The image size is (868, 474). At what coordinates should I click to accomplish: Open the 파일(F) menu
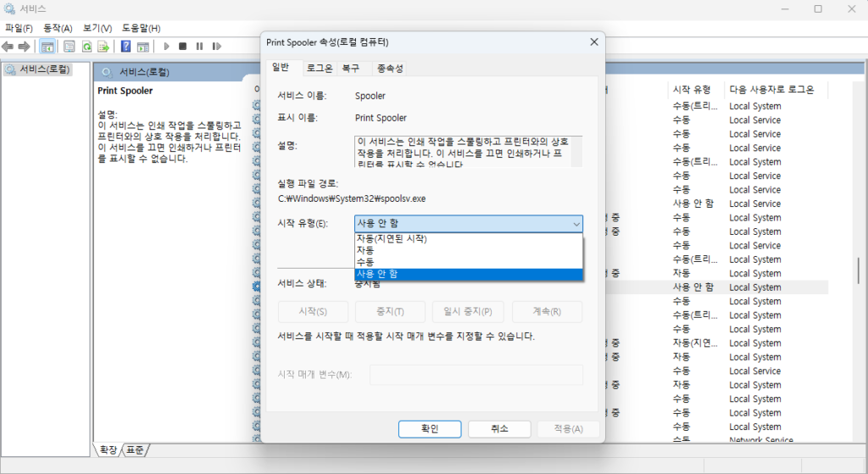pos(19,28)
